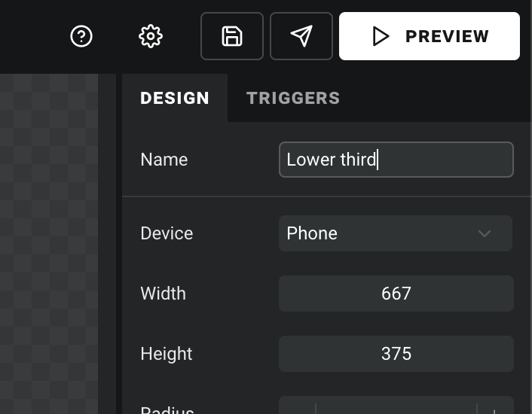Click the paper plane publish icon

point(301,36)
